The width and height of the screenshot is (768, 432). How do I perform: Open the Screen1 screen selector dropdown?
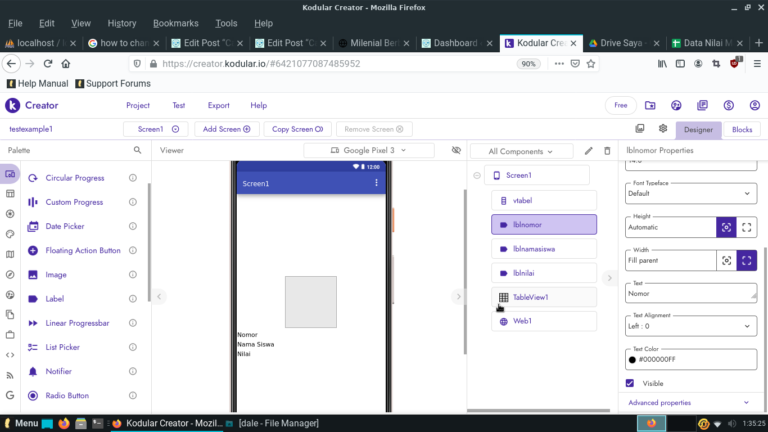[x=155, y=129]
